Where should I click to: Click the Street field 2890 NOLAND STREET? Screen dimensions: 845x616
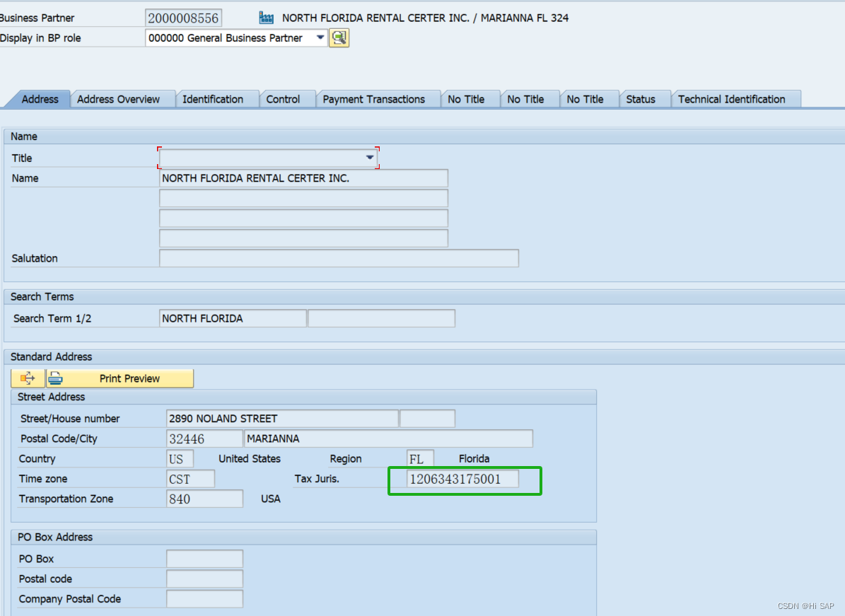(282, 419)
